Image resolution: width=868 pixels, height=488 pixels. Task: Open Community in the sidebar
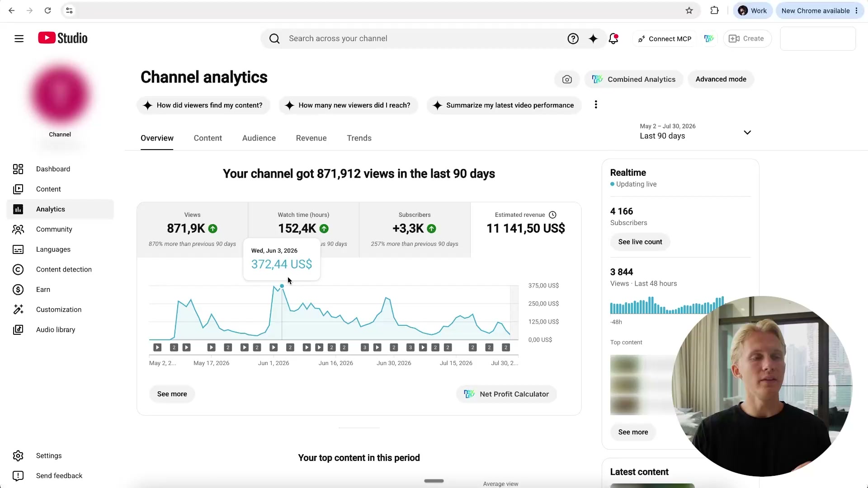(x=61, y=230)
